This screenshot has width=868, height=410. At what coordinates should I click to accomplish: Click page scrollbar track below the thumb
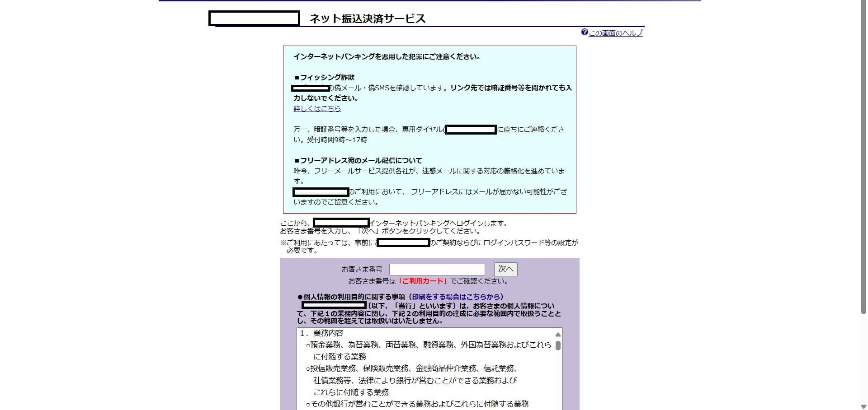pos(863,361)
